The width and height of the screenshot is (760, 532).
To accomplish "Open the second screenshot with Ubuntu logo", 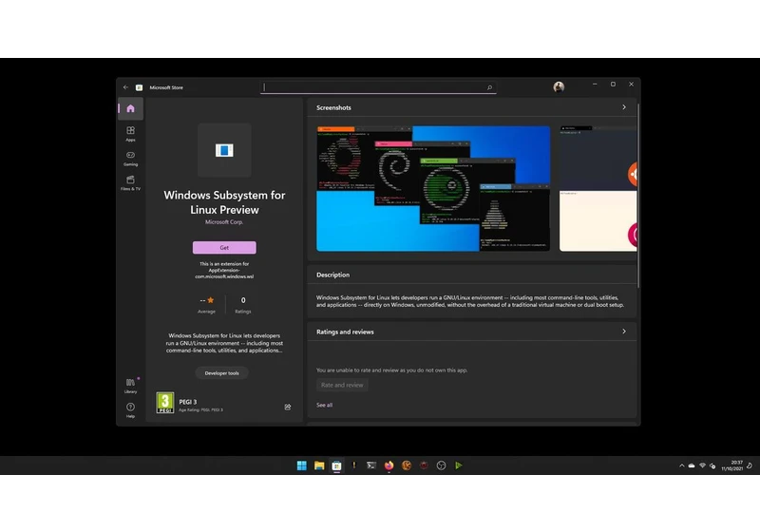I will point(598,188).
